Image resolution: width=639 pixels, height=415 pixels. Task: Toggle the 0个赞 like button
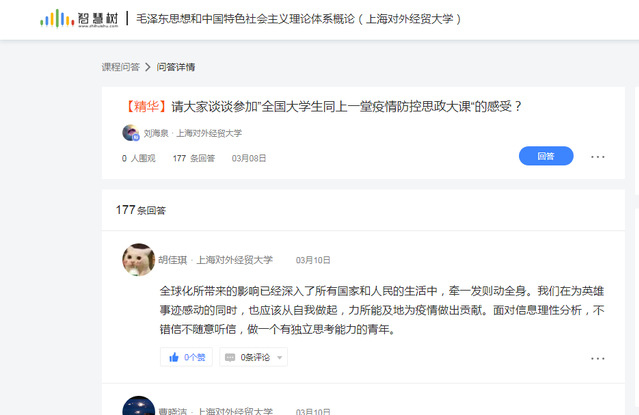tap(186, 357)
